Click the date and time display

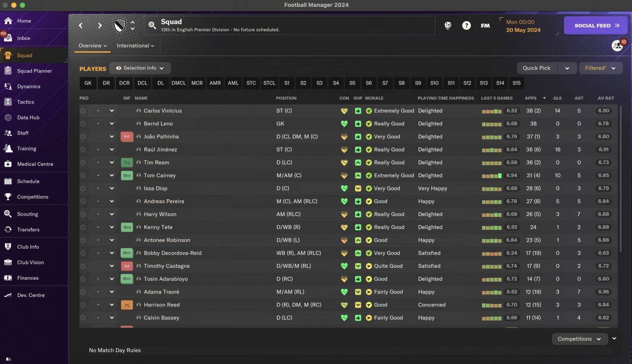coord(523,26)
